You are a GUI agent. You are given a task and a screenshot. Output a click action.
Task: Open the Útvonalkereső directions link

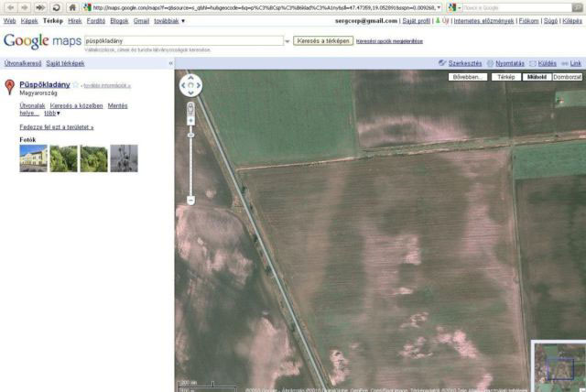coord(23,63)
